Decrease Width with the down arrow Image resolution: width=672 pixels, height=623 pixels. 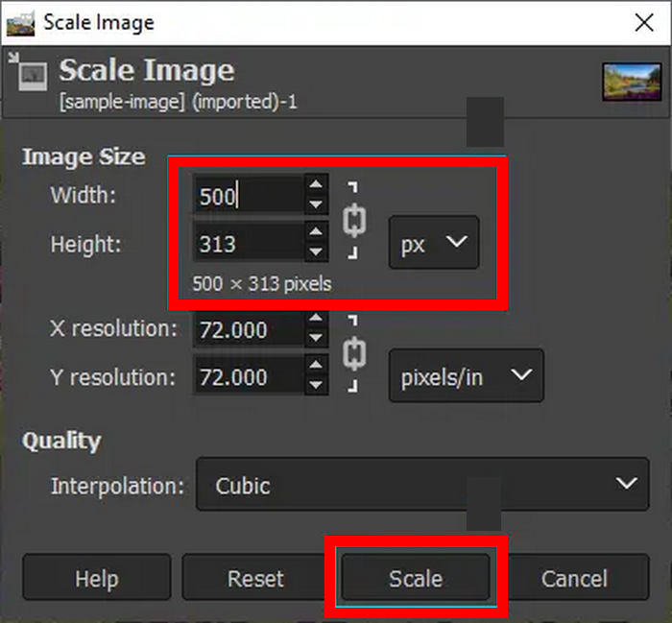pyautogui.click(x=316, y=204)
